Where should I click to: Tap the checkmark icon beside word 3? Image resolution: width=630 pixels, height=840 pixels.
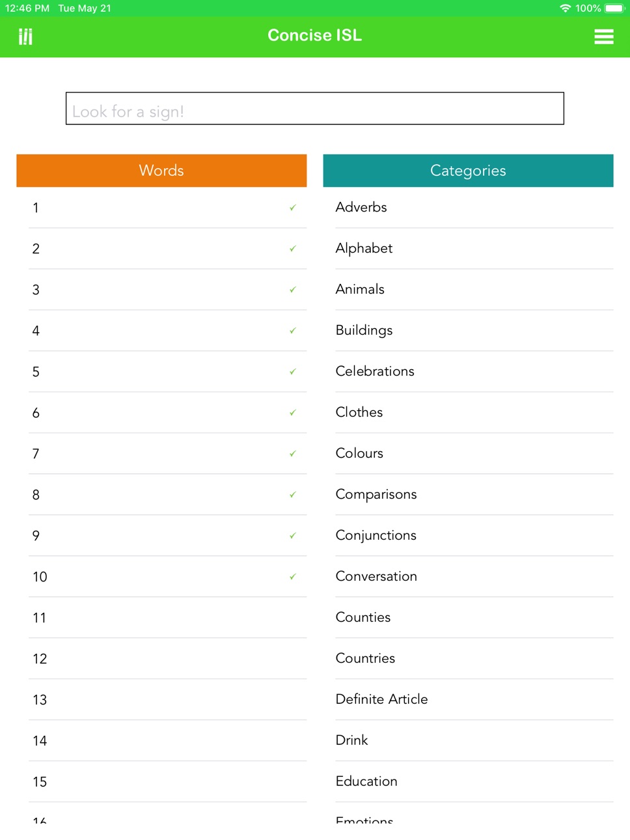(x=293, y=290)
